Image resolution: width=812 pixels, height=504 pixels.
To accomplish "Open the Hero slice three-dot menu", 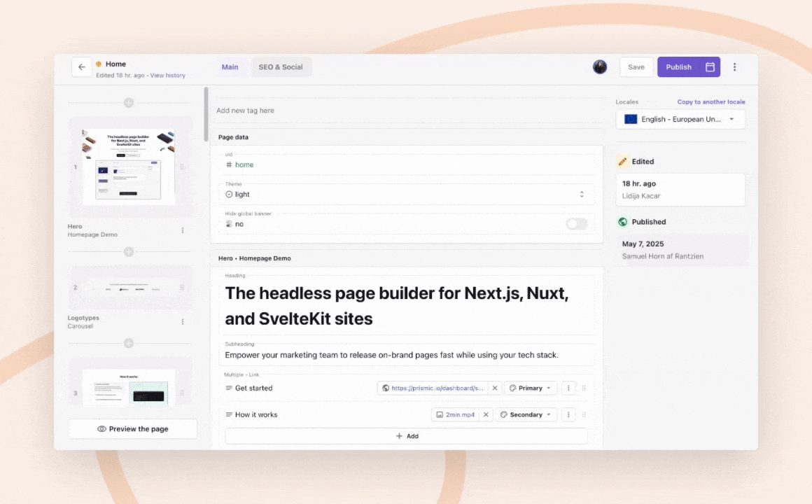I will (x=183, y=230).
